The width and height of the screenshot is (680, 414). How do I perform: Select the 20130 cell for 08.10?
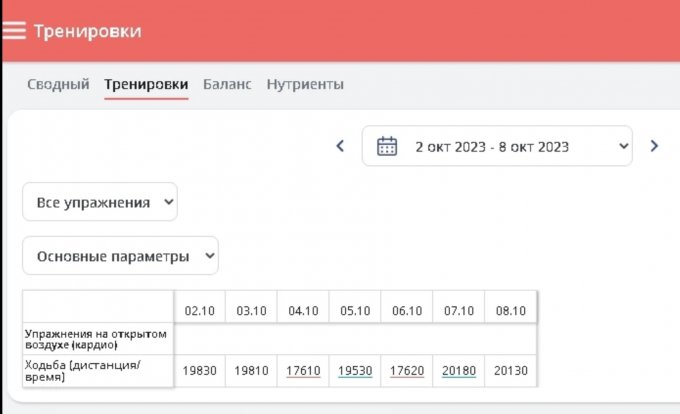tap(511, 371)
